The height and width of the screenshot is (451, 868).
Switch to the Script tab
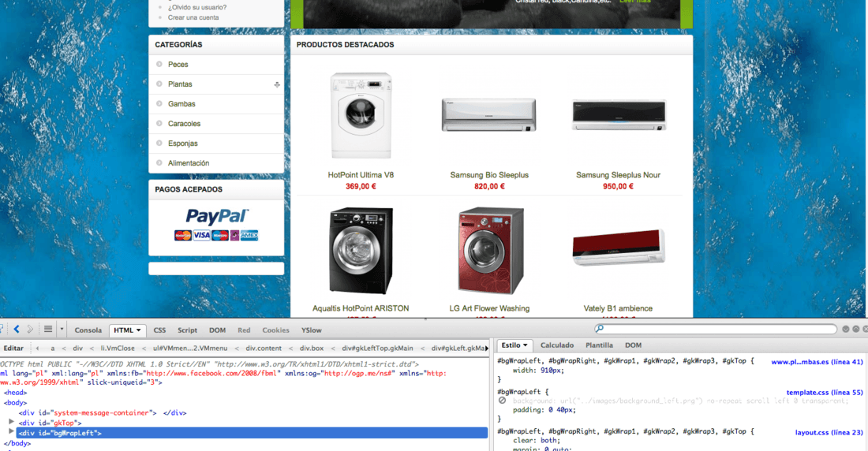point(187,330)
